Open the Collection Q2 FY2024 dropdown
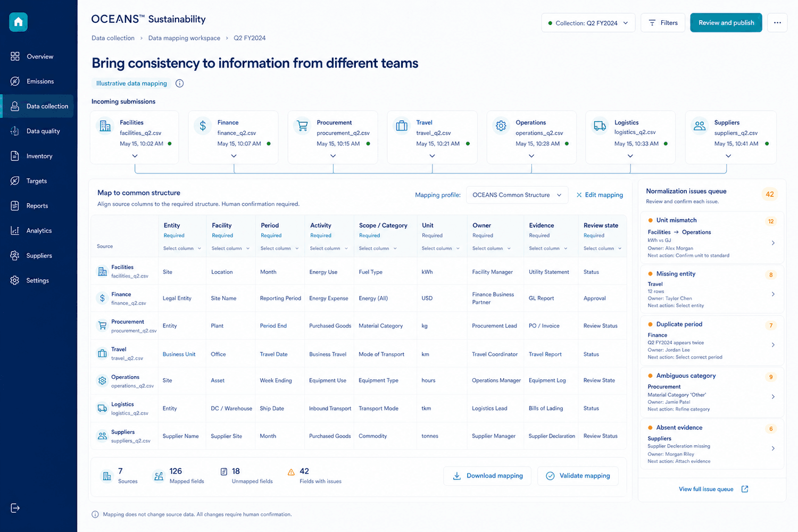798x532 pixels. (x=588, y=23)
